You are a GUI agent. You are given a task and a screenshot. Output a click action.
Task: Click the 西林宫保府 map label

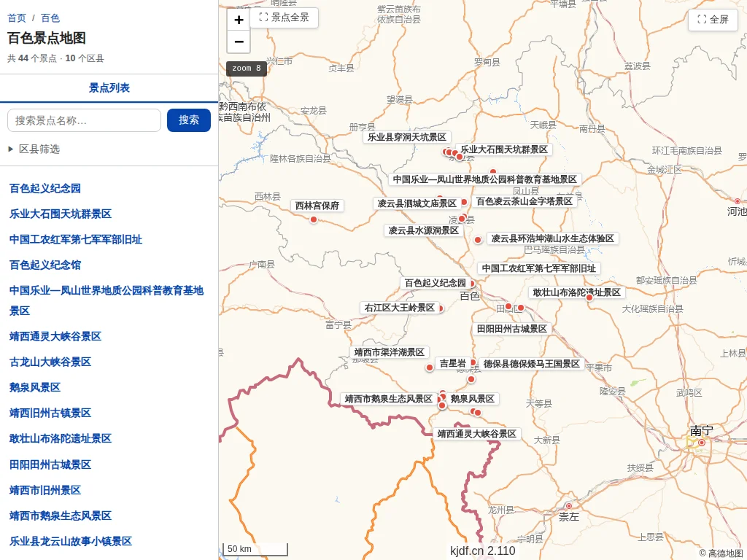317,206
